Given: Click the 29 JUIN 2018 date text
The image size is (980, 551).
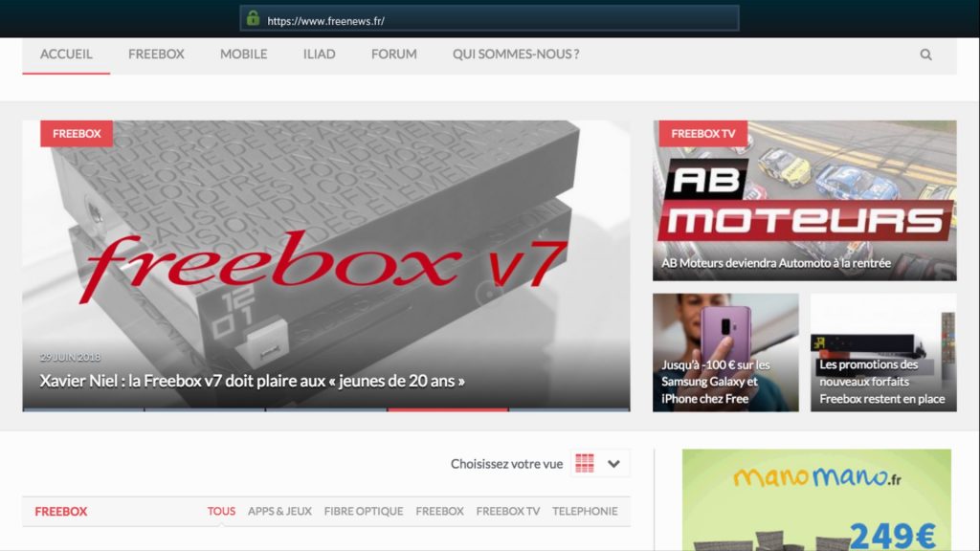Looking at the screenshot, I should click(x=70, y=358).
